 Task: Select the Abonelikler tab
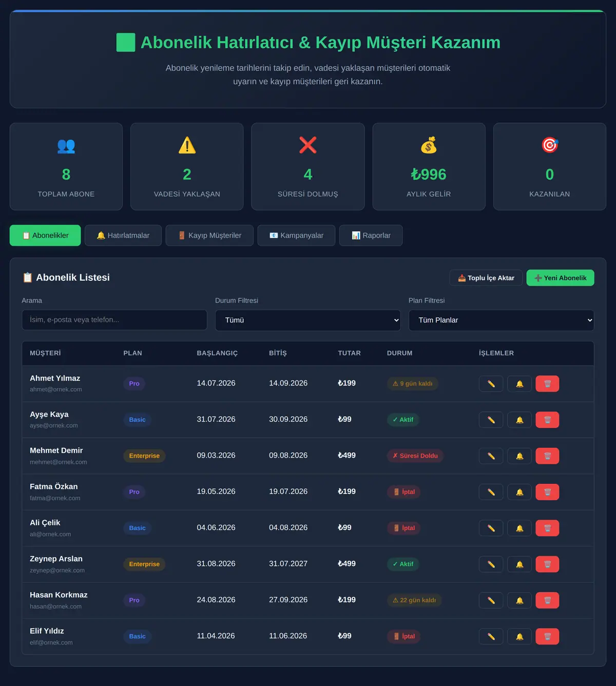(45, 235)
